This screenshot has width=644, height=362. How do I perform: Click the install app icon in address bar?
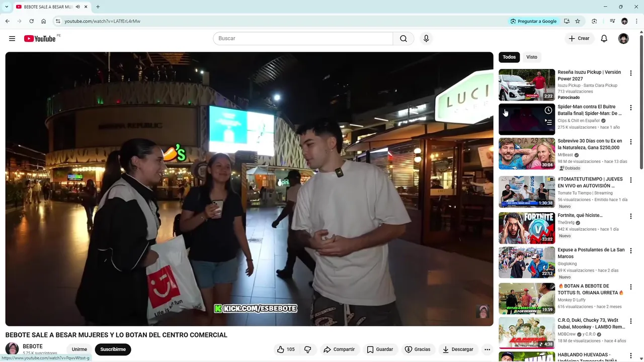[x=567, y=21]
